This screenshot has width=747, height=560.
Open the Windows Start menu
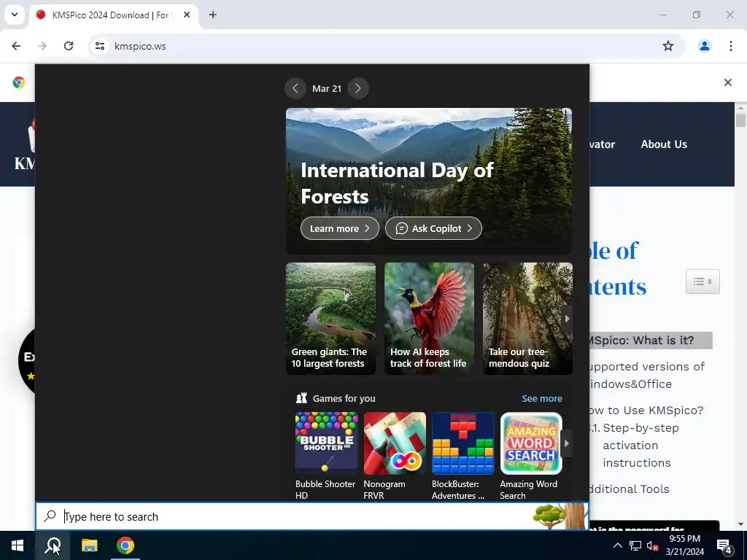point(18,545)
